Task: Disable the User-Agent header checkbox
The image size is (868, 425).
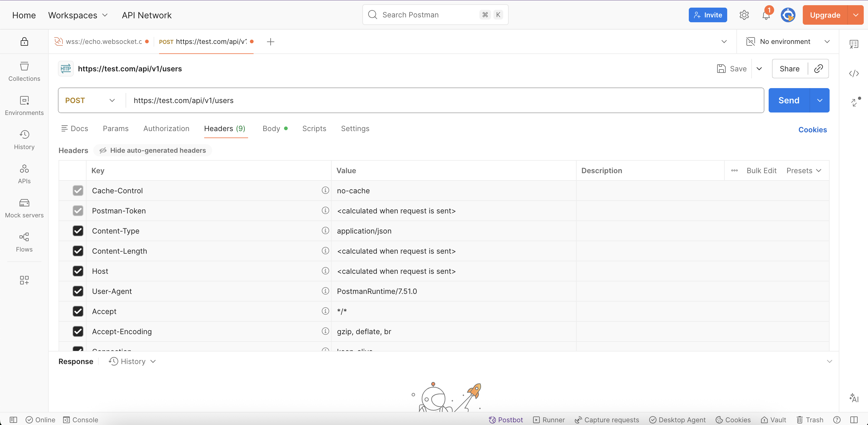Action: pyautogui.click(x=78, y=291)
